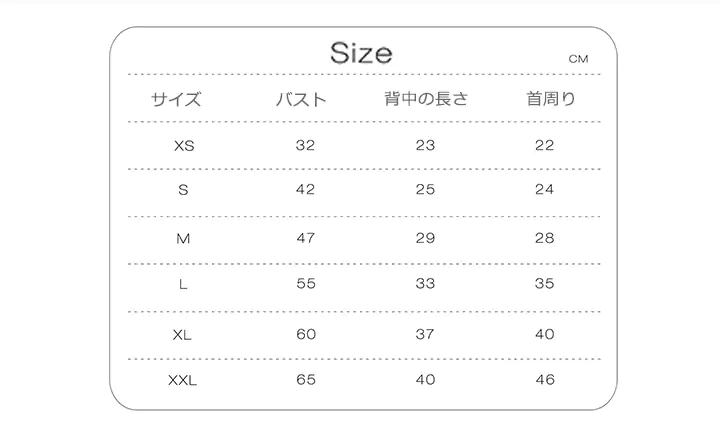Image resolution: width=720 pixels, height=435 pixels.
Task: Click the XXL neck value 46
Action: pyautogui.click(x=544, y=380)
